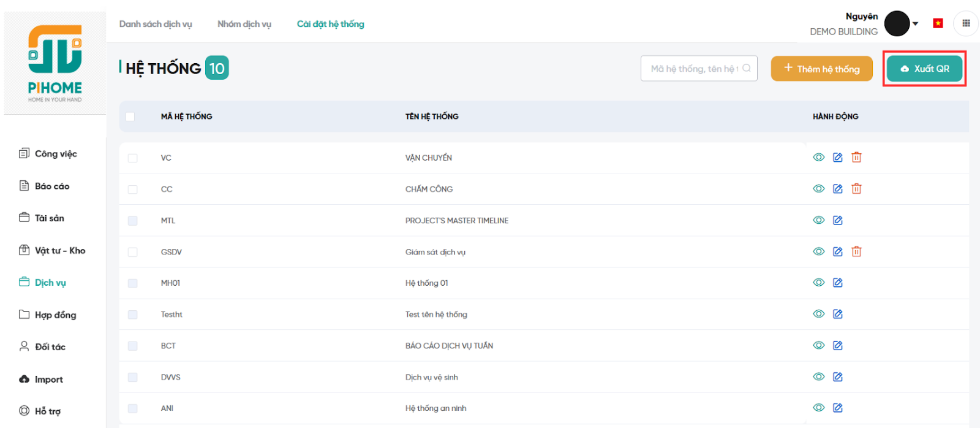Click the Thêm hệ thống button
This screenshot has height=428, width=980.
[821, 69]
